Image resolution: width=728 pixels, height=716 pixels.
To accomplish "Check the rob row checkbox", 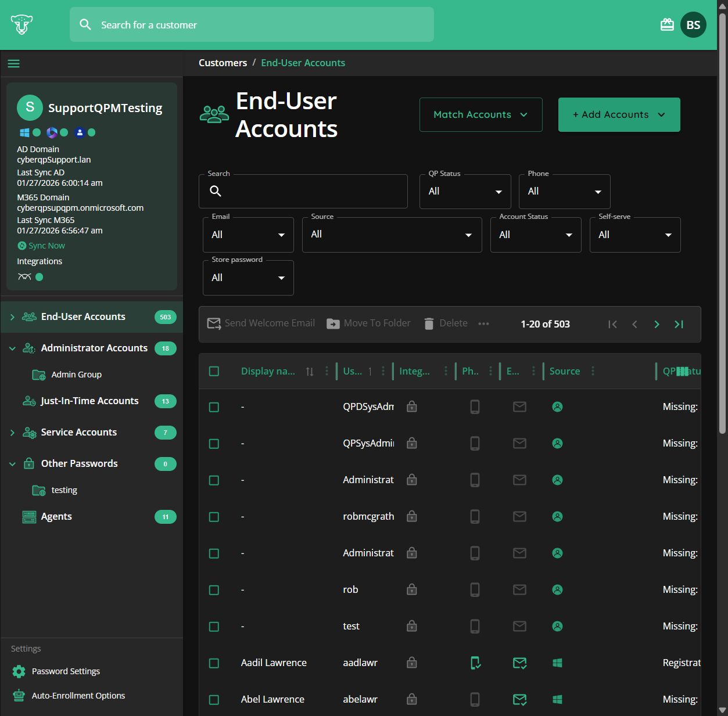I will click(214, 590).
